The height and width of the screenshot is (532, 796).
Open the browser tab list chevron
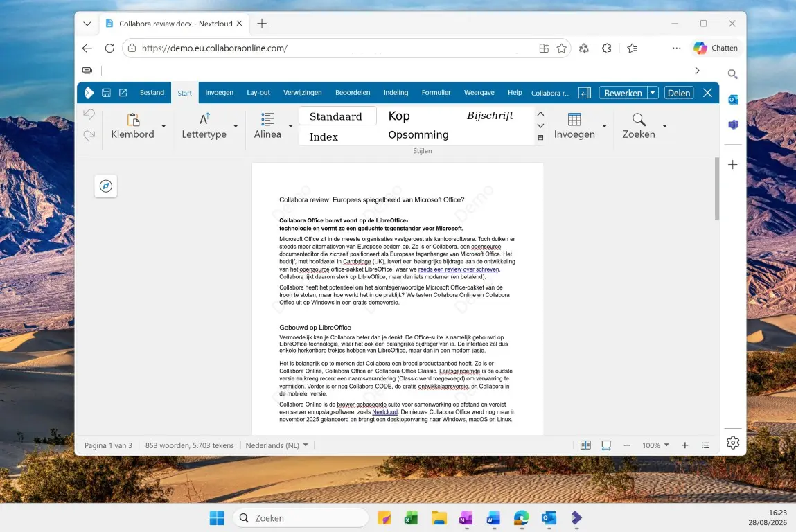click(x=87, y=24)
